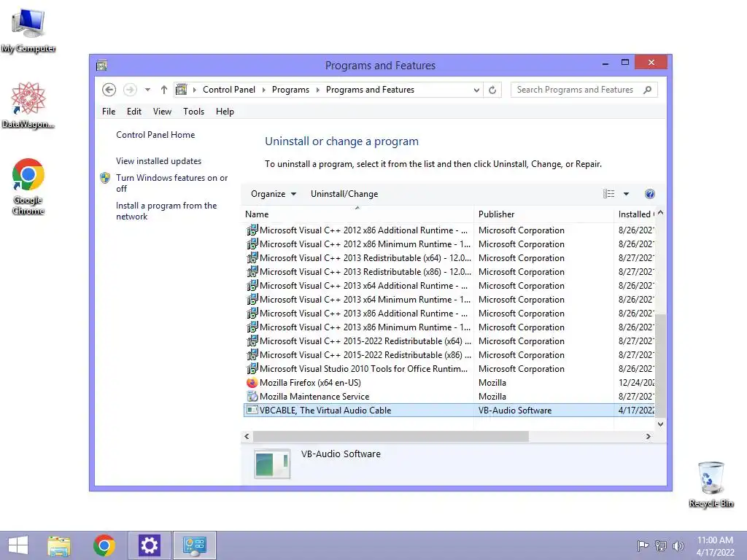Click the vertical scrollbar thumb
Screen dimensions: 747x560
(660, 366)
